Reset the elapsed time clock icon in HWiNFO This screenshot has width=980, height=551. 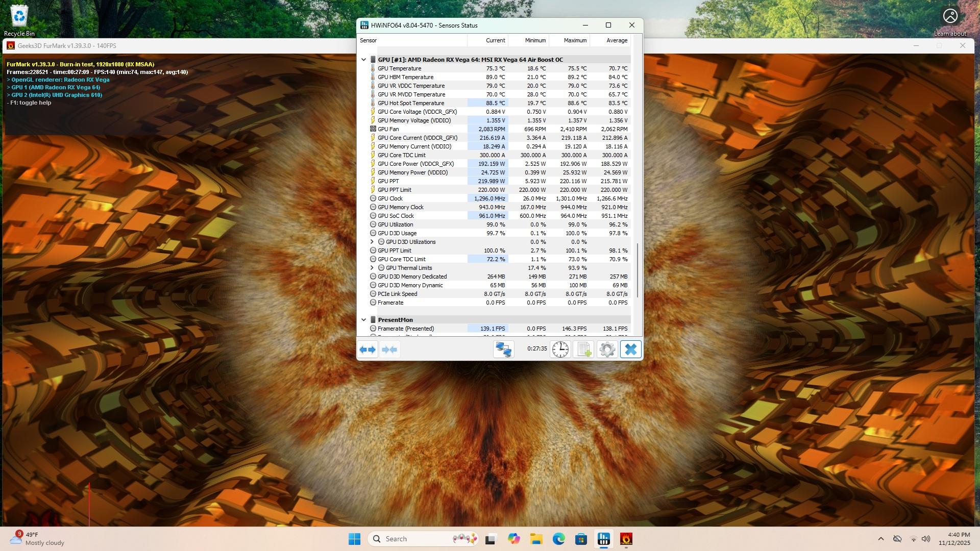point(560,349)
